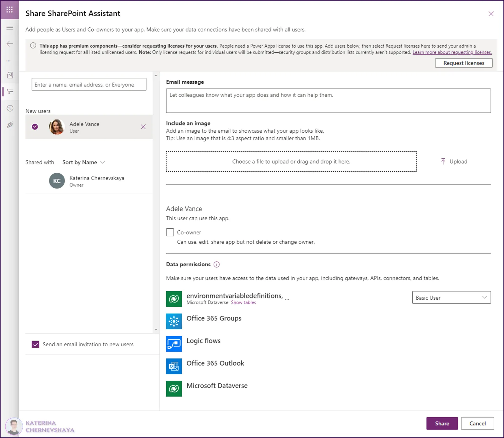This screenshot has width=504, height=438.
Task: Open Learn more about requesting licenses link
Action: (x=452, y=52)
